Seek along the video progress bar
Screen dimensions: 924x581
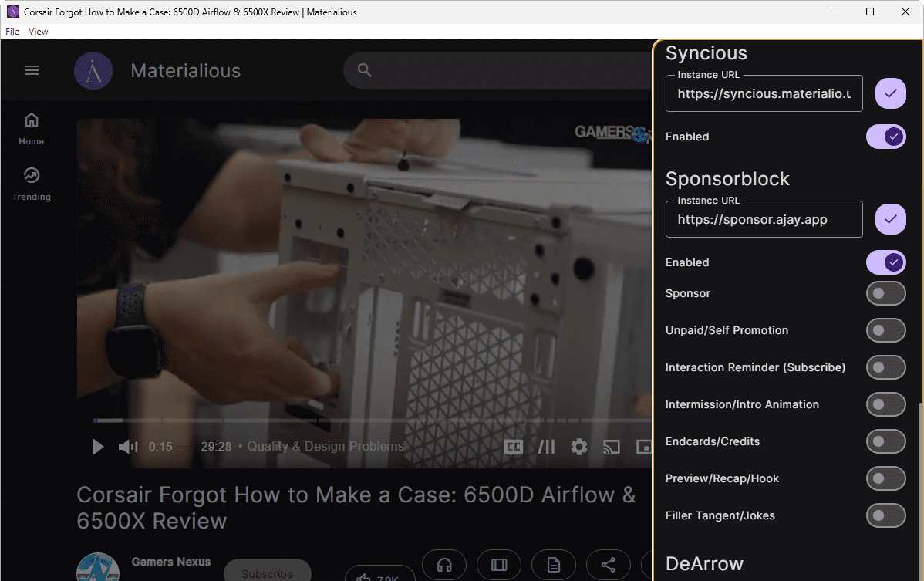click(371, 421)
